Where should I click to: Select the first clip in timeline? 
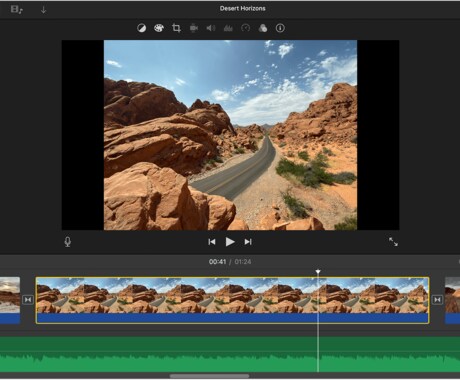click(x=10, y=300)
